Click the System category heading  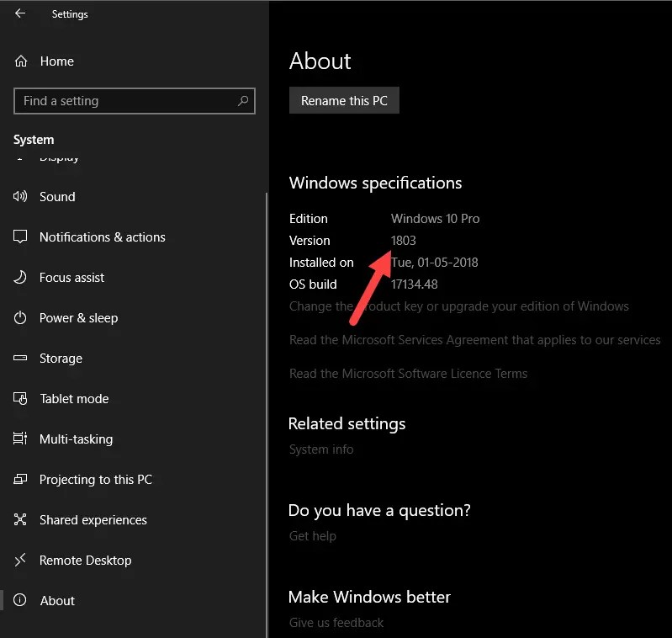click(34, 140)
